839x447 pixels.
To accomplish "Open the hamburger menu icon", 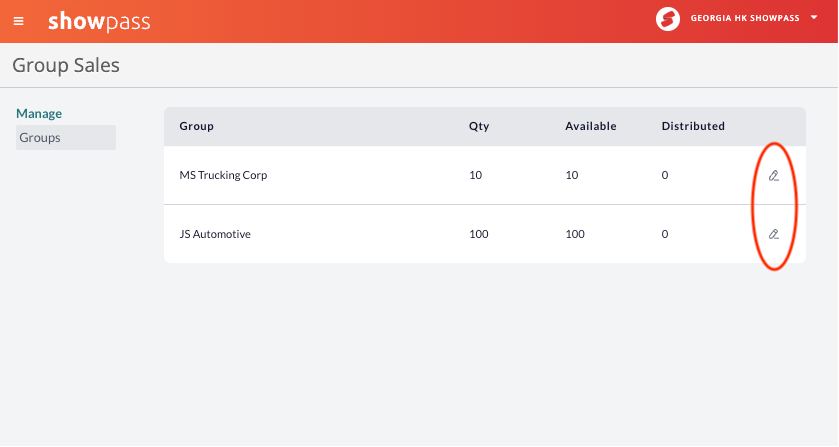I will tap(19, 21).
